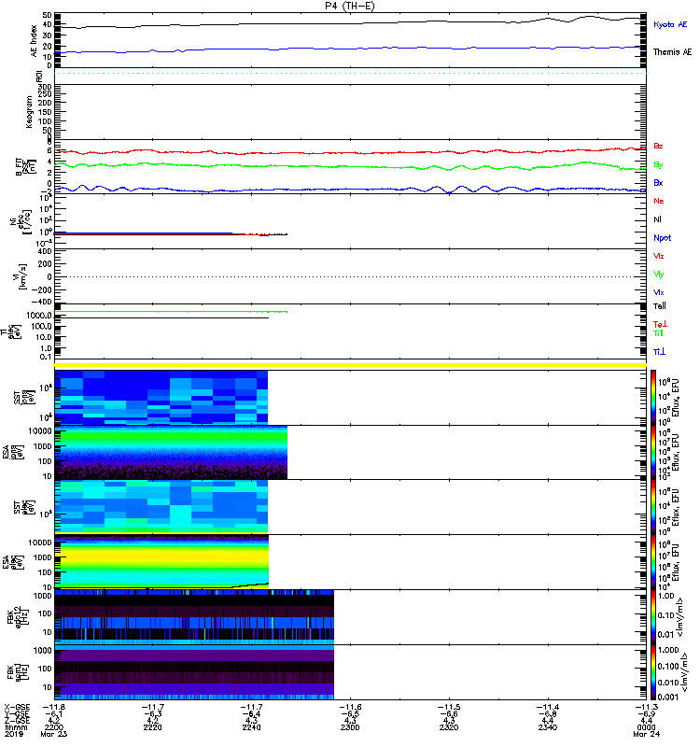Click the green "Viy" velocity legend label
The image size is (700, 747).
658,275
